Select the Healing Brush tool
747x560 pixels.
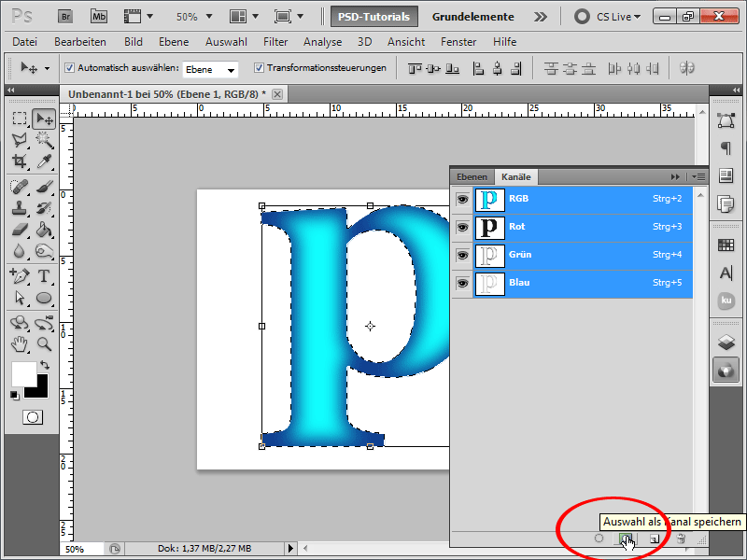19,187
